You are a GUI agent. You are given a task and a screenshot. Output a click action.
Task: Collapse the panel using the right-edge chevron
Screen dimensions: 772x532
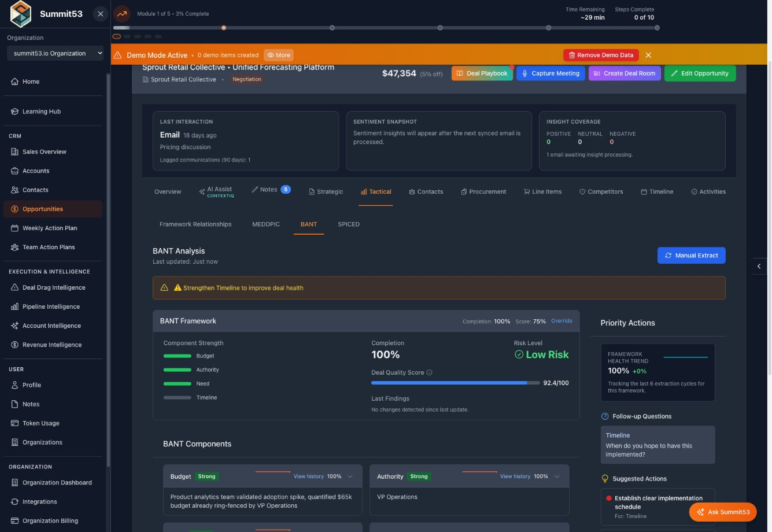[x=759, y=266]
